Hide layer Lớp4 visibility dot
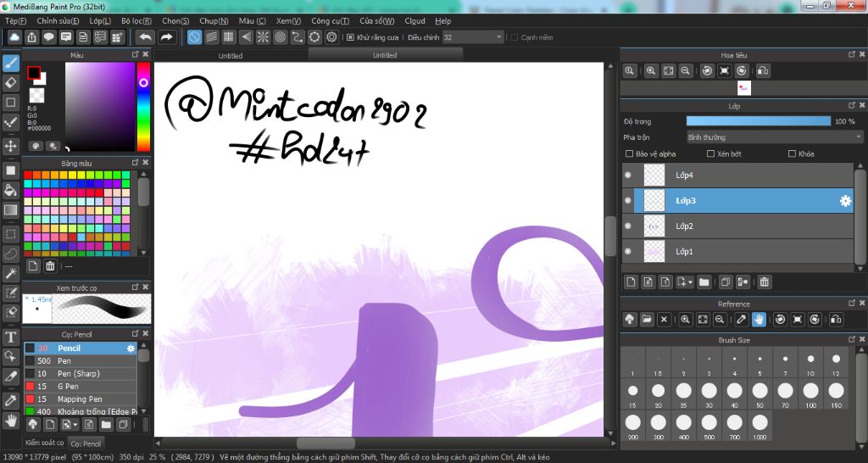Screen dimensions: 868x463 pyautogui.click(x=628, y=175)
